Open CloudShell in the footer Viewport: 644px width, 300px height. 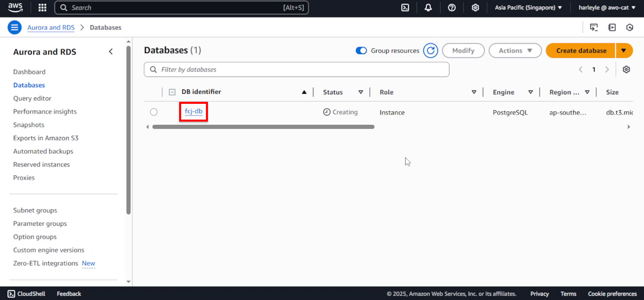click(26, 294)
